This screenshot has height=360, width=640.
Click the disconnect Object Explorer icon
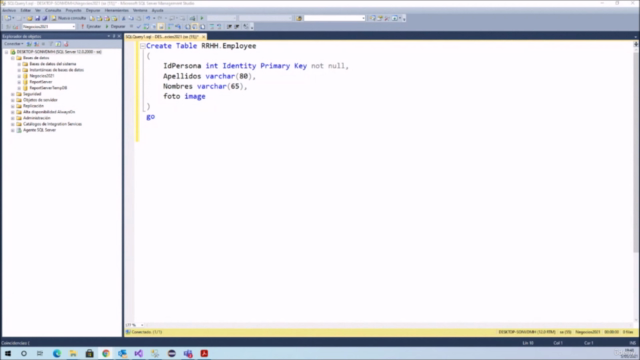point(36,44)
